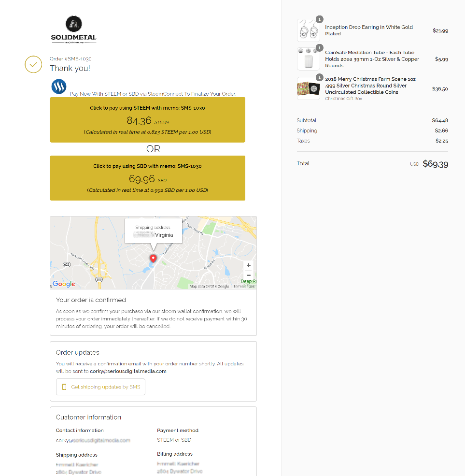
Task: Open the Merry Christmas silver round thumbnail
Action: 308,88
